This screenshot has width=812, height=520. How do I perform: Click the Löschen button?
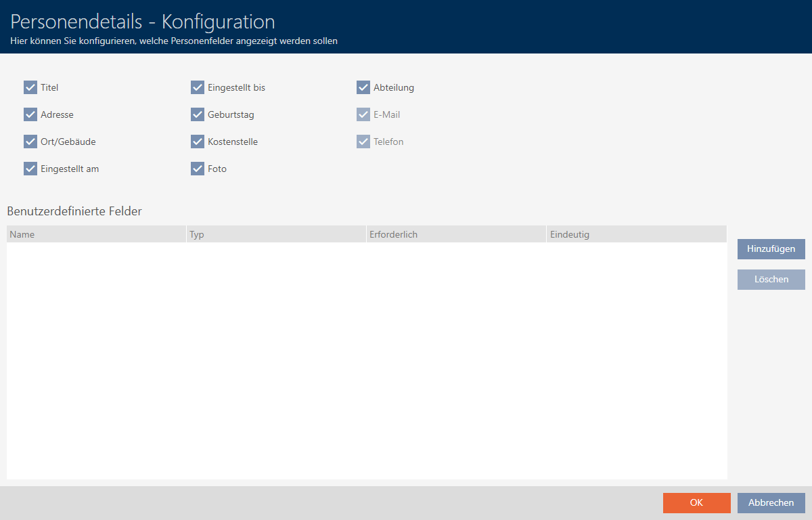tap(771, 280)
